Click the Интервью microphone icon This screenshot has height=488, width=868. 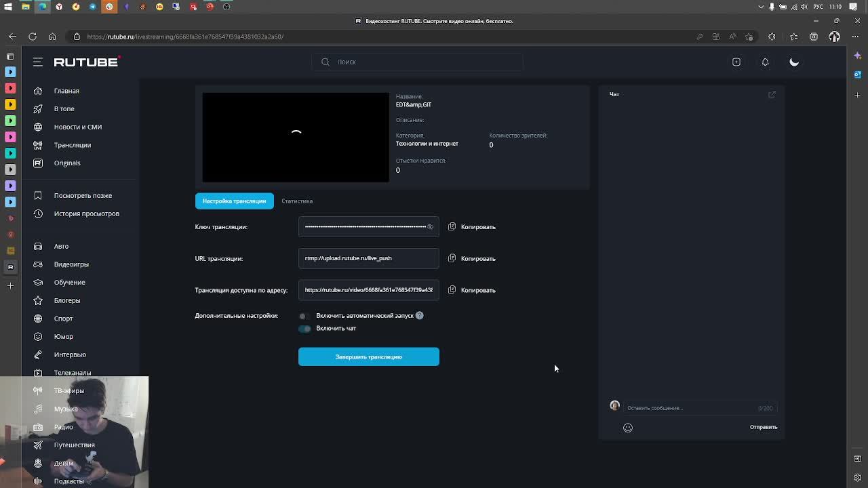tap(38, 354)
